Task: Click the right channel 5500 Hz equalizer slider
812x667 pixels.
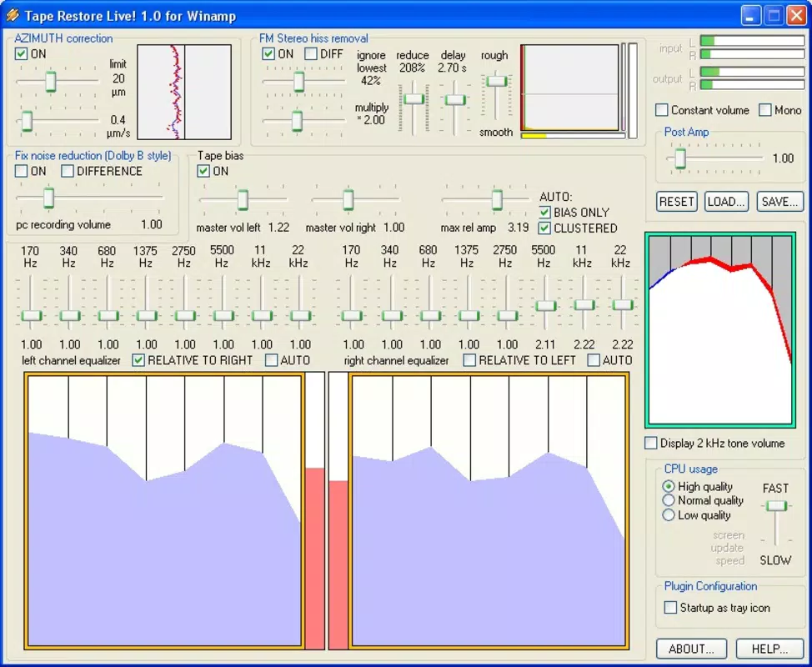Action: tap(545, 305)
